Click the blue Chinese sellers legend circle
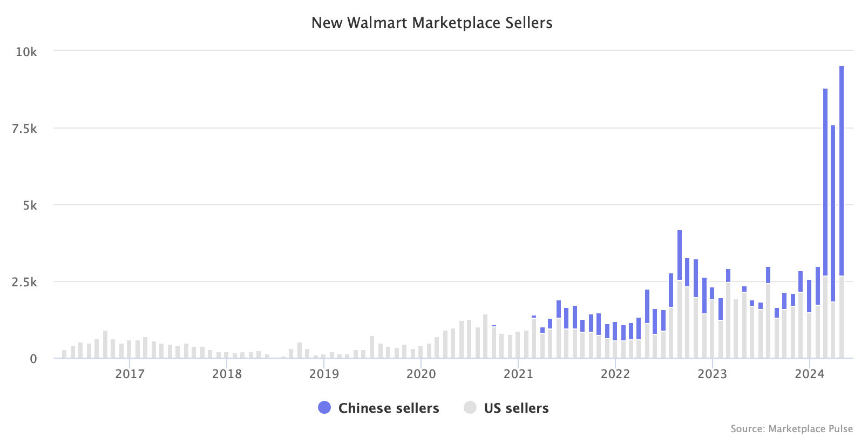Screen dimensions: 868x443 [324, 408]
